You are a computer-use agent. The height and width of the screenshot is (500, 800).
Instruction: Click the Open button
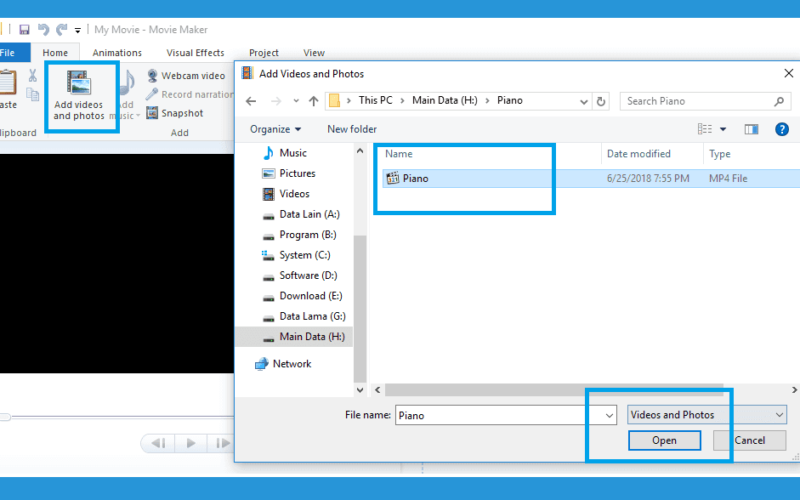coord(664,440)
